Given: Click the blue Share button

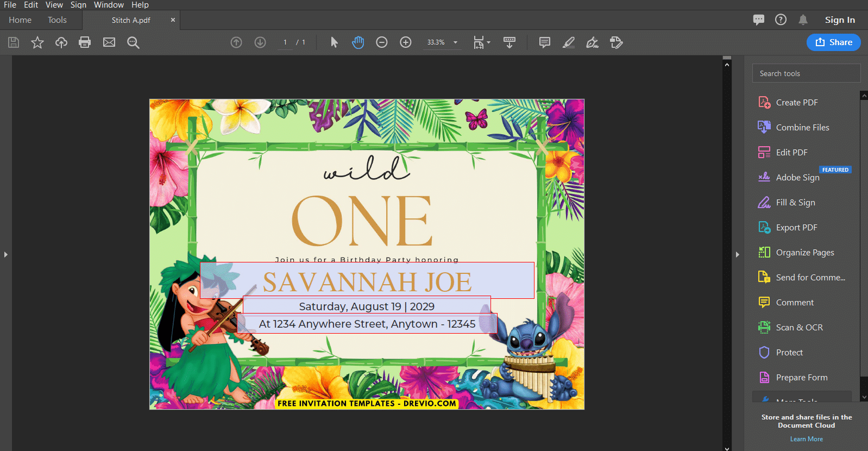Looking at the screenshot, I should click(833, 42).
